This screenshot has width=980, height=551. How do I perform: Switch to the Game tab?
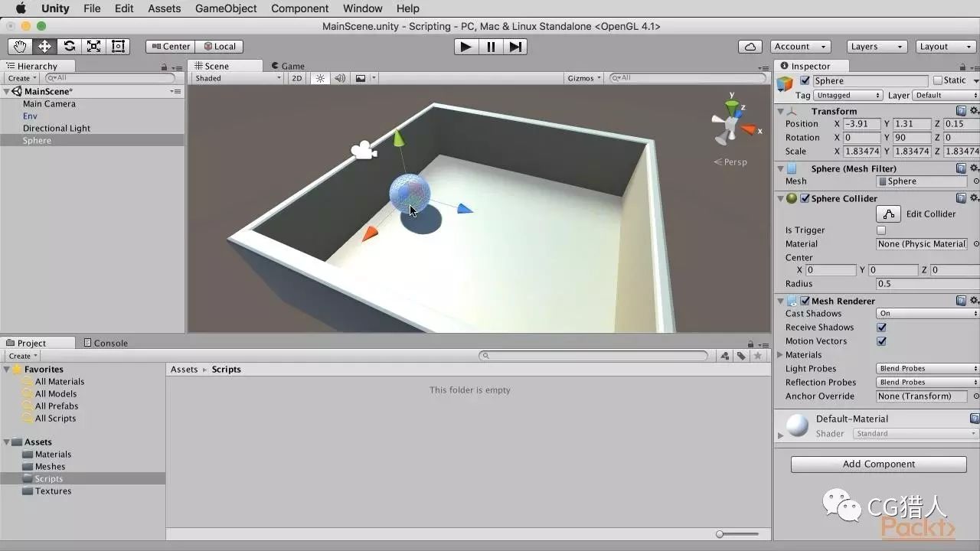coord(287,66)
